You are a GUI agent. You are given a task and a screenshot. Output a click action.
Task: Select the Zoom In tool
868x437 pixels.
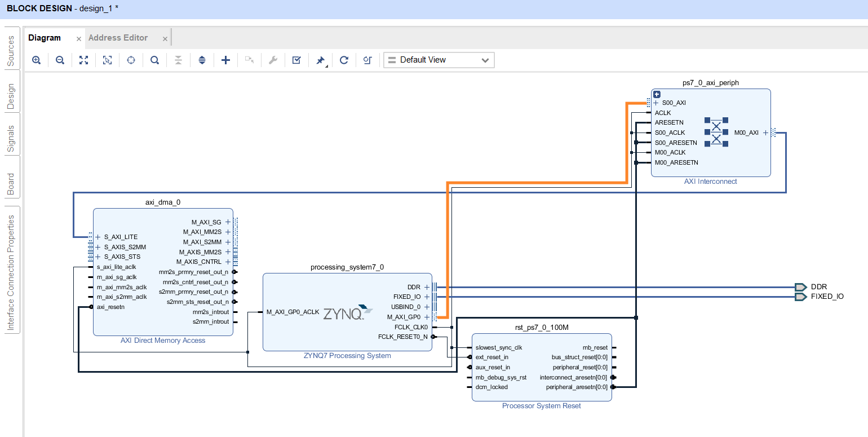pos(36,60)
